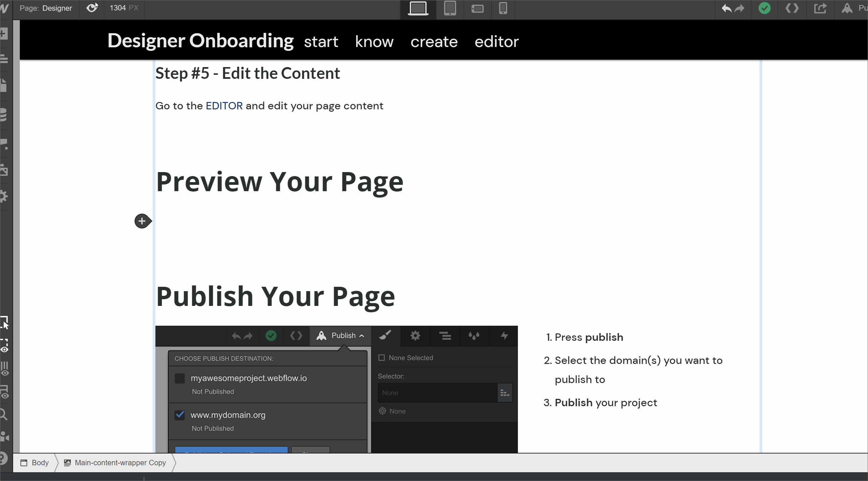Undo the last action

point(726,8)
